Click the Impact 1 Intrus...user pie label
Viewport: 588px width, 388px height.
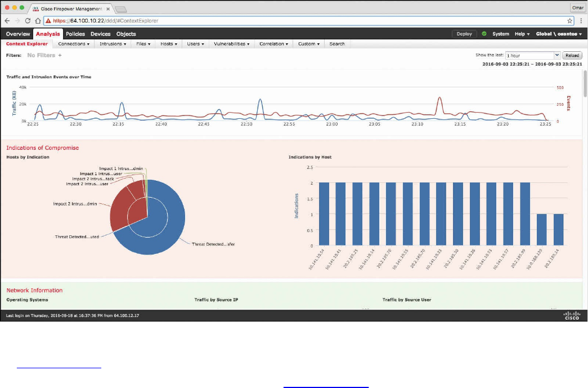pyautogui.click(x=101, y=174)
